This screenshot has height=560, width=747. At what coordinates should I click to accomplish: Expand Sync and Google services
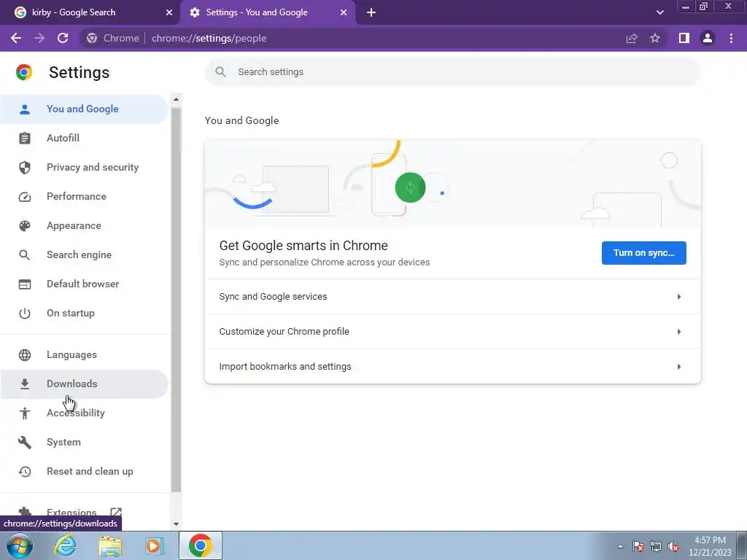452,297
